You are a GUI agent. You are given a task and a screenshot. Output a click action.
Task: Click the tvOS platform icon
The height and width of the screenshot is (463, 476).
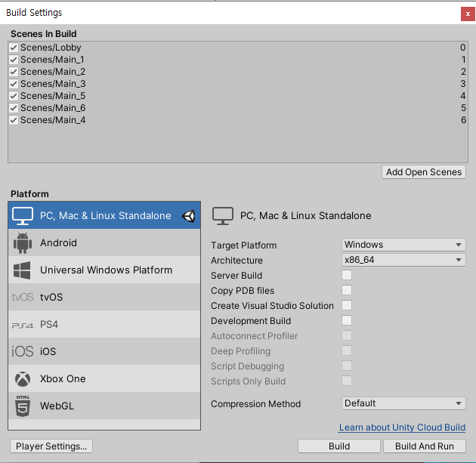pos(23,297)
